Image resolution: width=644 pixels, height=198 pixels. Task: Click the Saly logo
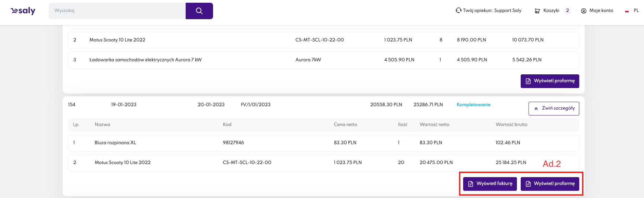click(23, 11)
